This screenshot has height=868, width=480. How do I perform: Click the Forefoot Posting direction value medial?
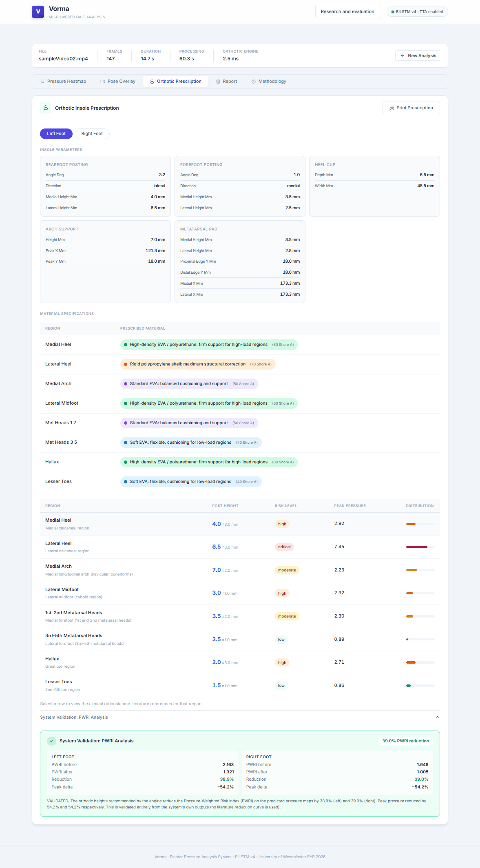(293, 186)
